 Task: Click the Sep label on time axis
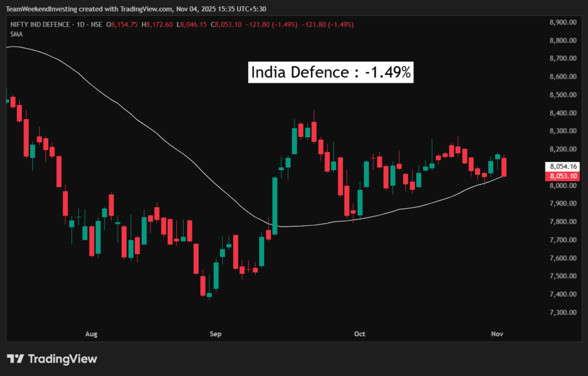click(x=215, y=333)
